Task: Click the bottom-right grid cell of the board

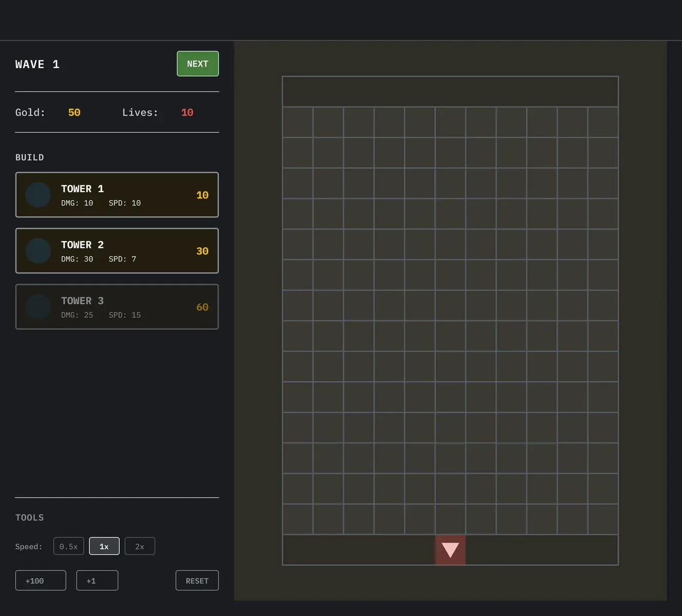Action: tap(603, 519)
